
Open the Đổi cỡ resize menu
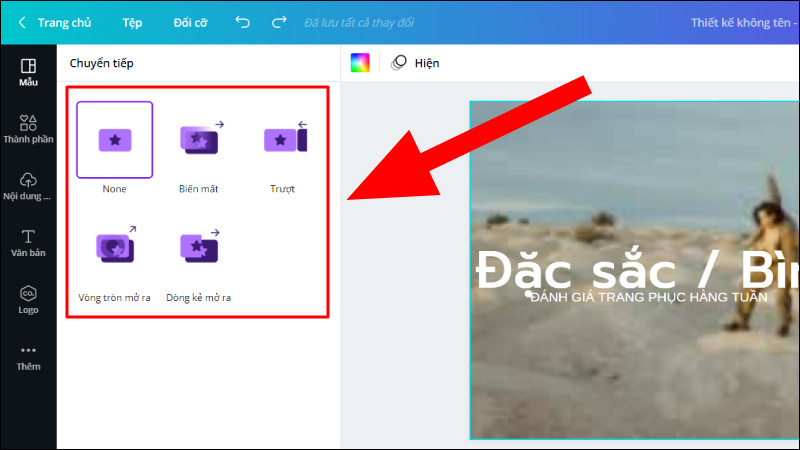190,23
